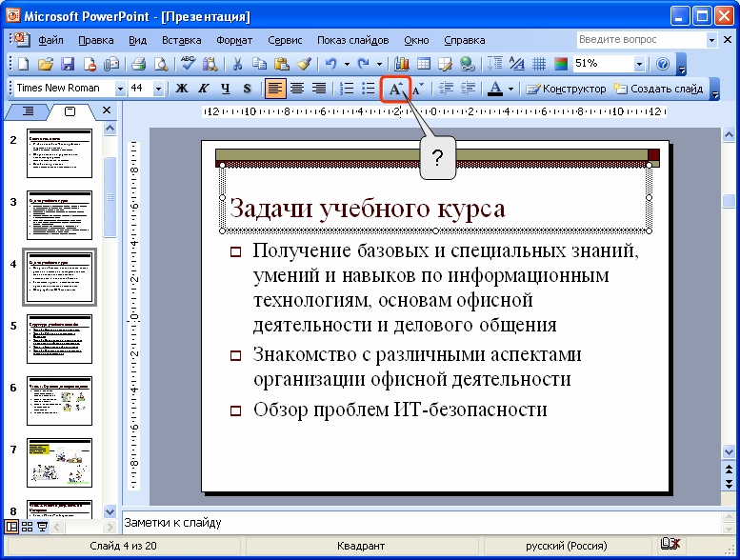Viewport: 740px width, 560px height.
Task: Align text to the left
Action: tap(275, 89)
